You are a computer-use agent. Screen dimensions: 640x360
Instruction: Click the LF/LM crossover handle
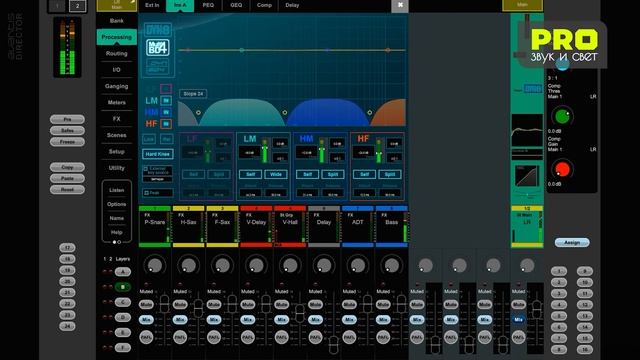click(198, 112)
